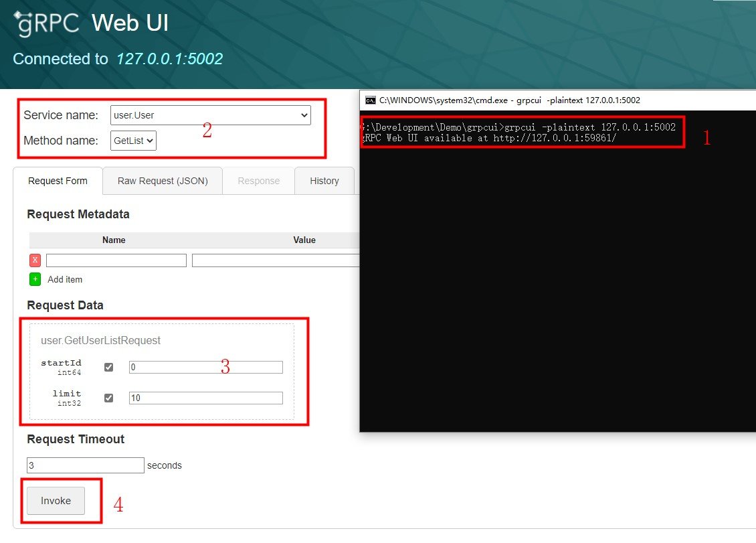Toggle the limit field checkbox
This screenshot has width=756, height=543.
(x=108, y=398)
